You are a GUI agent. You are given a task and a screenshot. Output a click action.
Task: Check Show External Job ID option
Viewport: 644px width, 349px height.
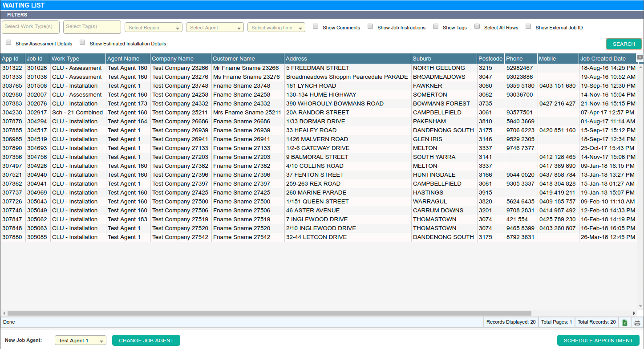pyautogui.click(x=528, y=27)
